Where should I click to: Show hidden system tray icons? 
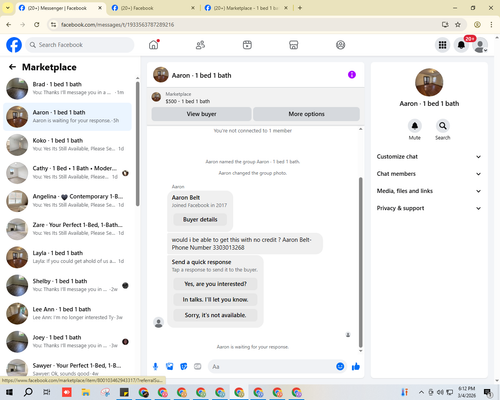(x=421, y=392)
